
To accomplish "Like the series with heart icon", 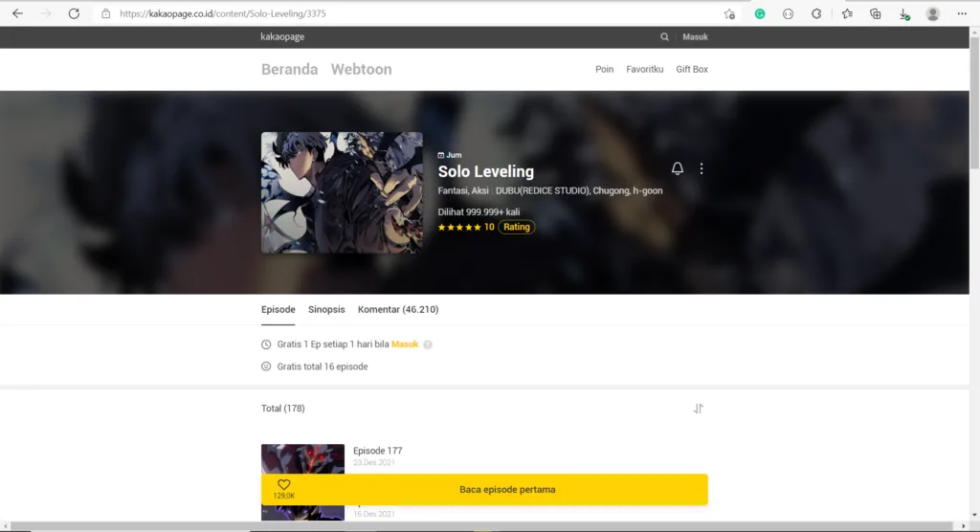I will click(283, 484).
